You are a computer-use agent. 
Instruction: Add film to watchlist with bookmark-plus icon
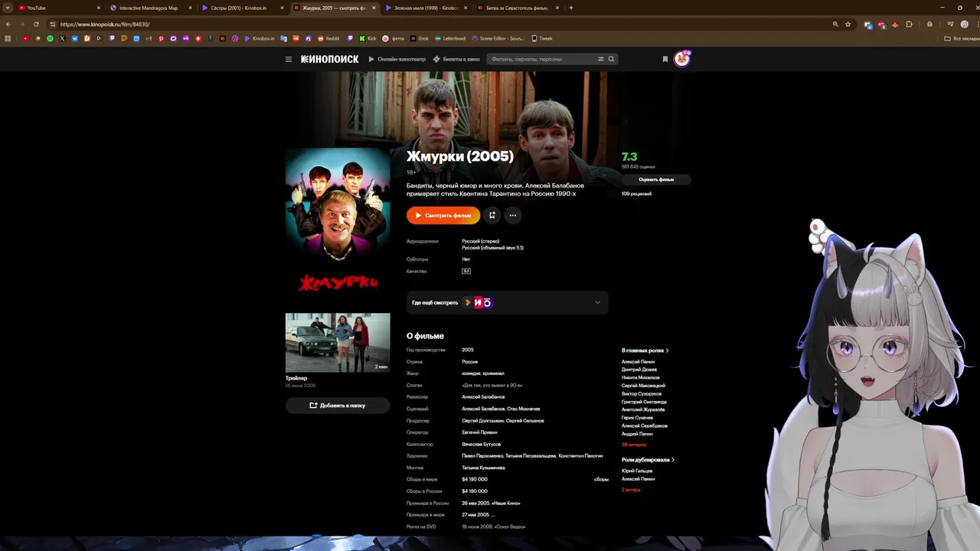tap(492, 215)
